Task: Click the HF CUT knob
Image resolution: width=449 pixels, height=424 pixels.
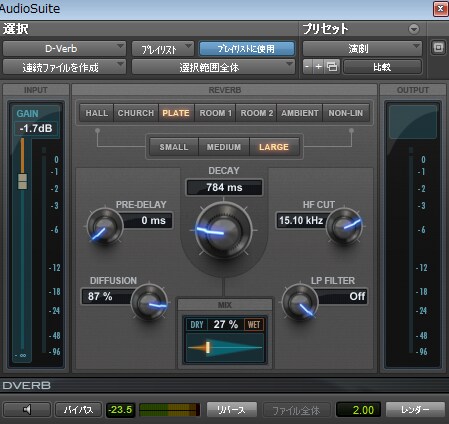Action: 344,227
